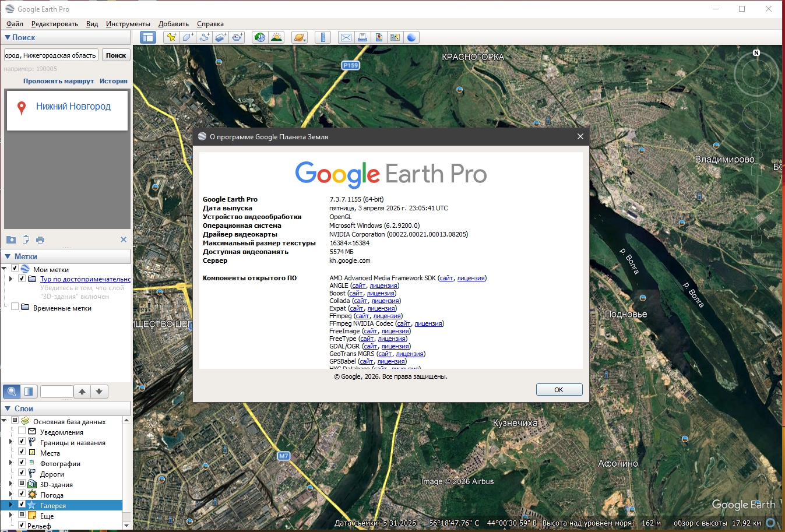This screenshot has height=532, width=785.
Task: Select the Add Polygon toolbar icon
Action: (188, 37)
